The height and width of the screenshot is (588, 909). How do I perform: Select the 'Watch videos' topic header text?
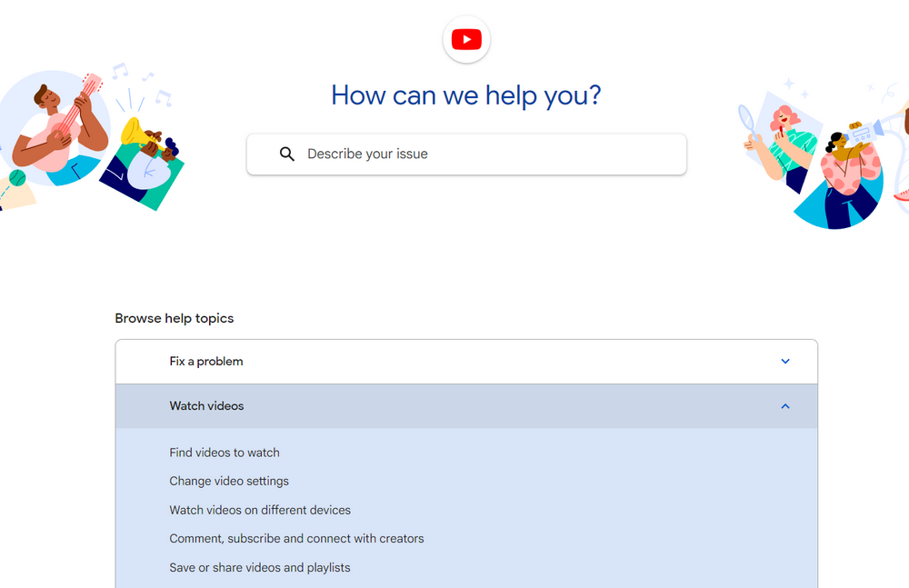206,406
